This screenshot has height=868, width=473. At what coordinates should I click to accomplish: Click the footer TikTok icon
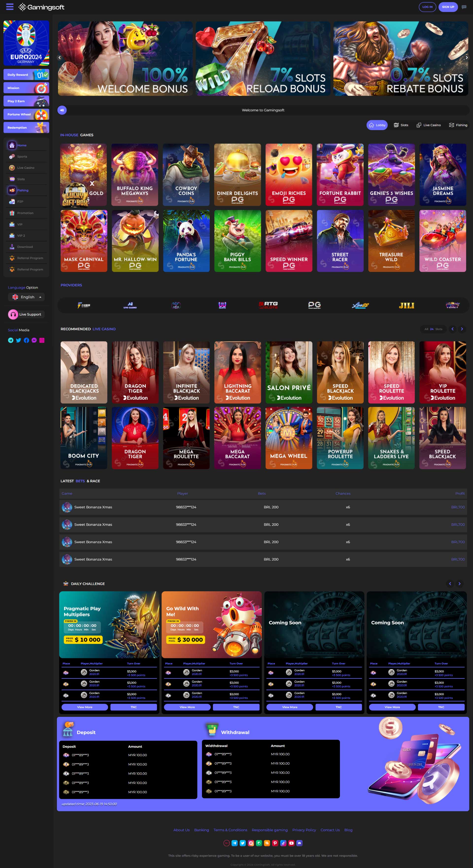tap(283, 843)
